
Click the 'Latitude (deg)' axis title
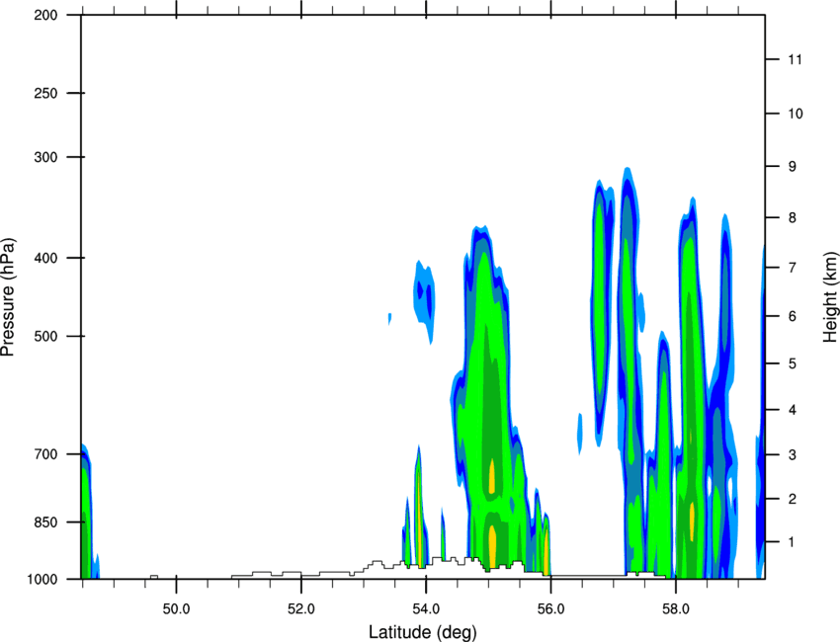423,632
